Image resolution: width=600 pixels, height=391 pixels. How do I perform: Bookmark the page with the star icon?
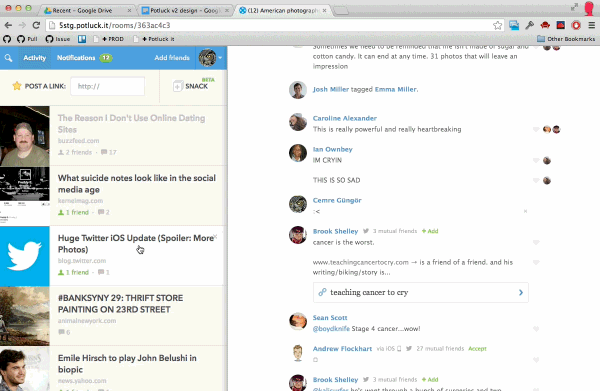[x=497, y=25]
